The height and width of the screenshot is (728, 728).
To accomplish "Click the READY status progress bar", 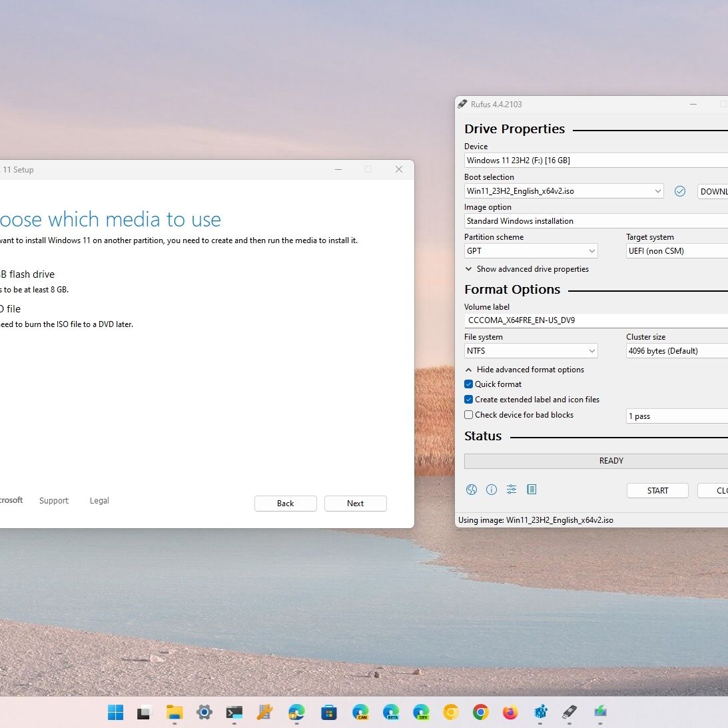I will (x=596, y=461).
